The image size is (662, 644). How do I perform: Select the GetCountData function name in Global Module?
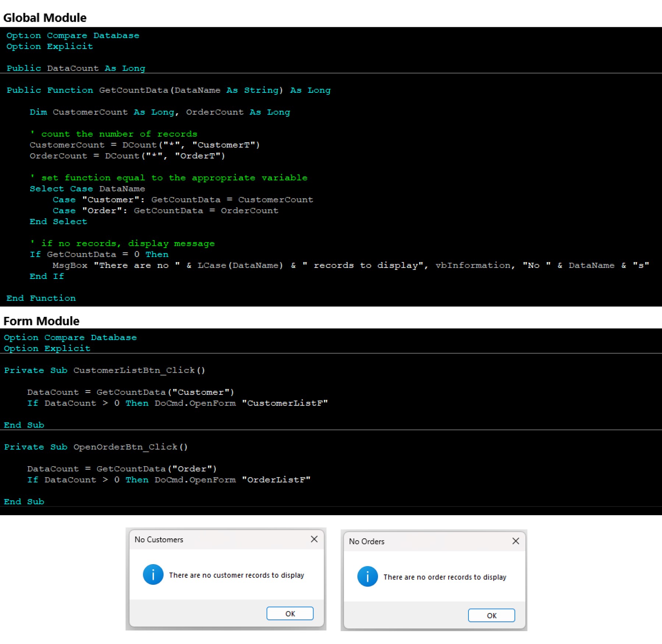pyautogui.click(x=134, y=90)
